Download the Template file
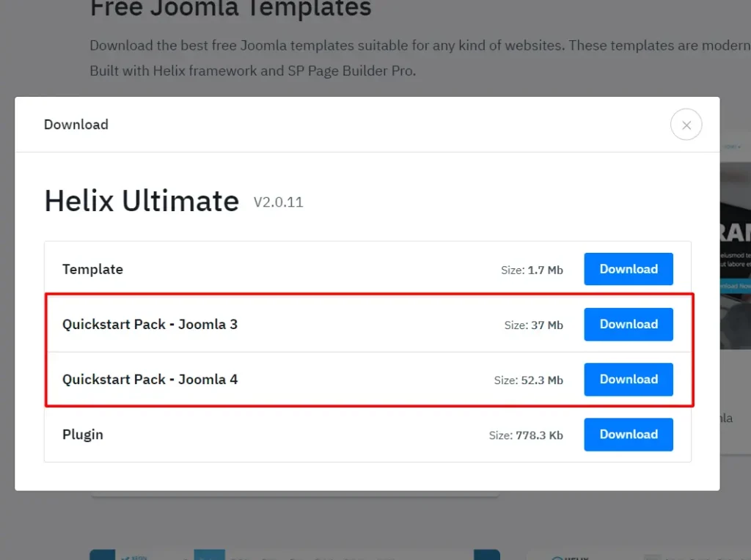751x560 pixels. pos(628,269)
